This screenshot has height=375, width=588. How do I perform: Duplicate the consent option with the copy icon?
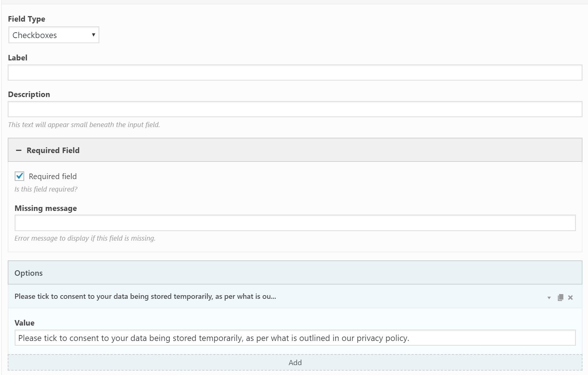coord(560,297)
